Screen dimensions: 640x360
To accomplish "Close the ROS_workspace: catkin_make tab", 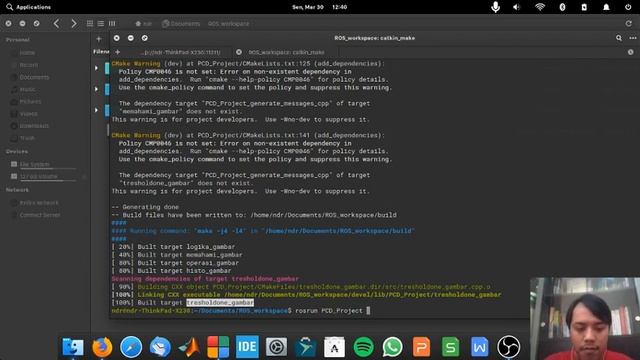I will pos(239,52).
